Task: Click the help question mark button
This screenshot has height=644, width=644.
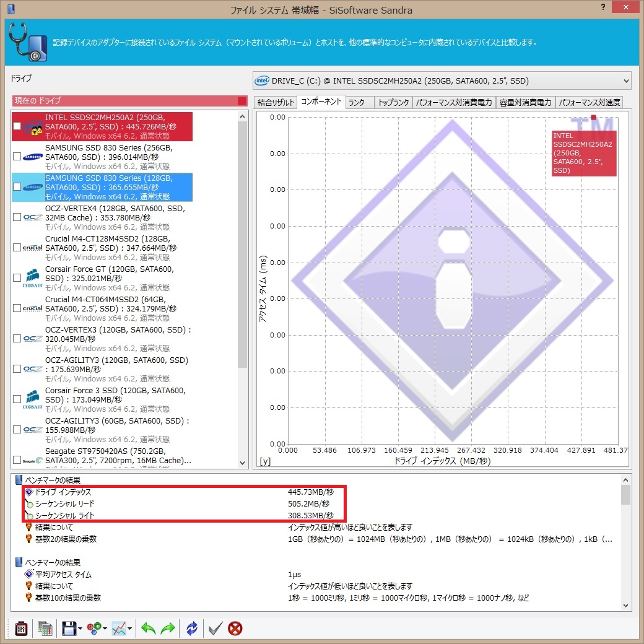Action: coord(603,7)
